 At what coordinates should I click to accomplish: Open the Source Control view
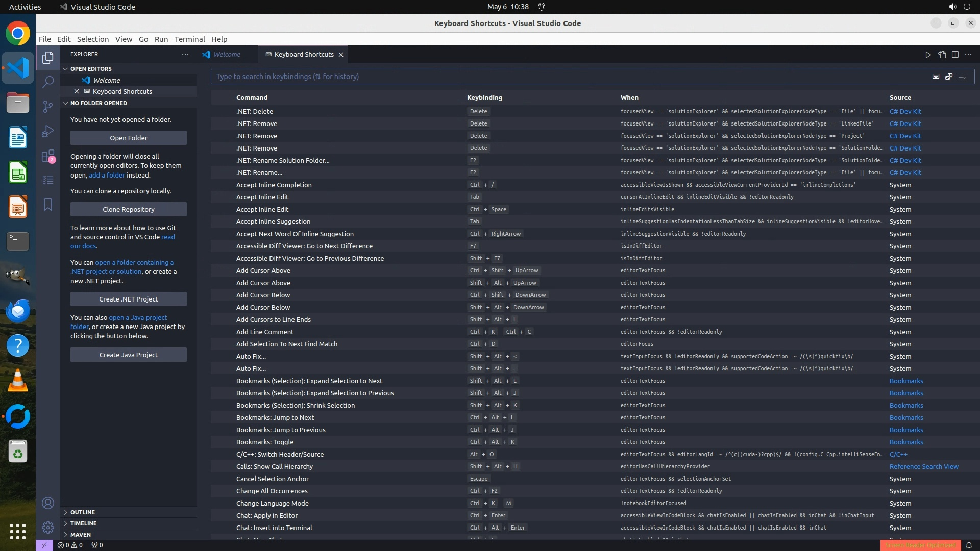coord(48,106)
